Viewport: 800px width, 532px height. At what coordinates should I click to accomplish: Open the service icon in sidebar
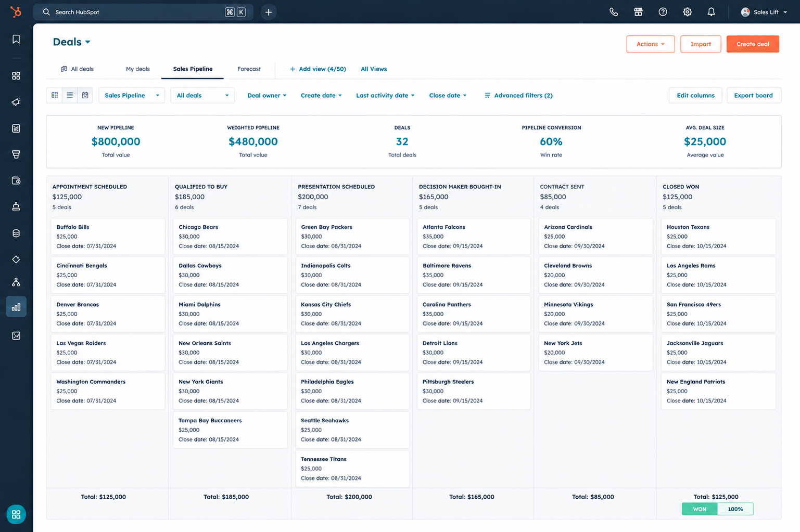tap(16, 206)
